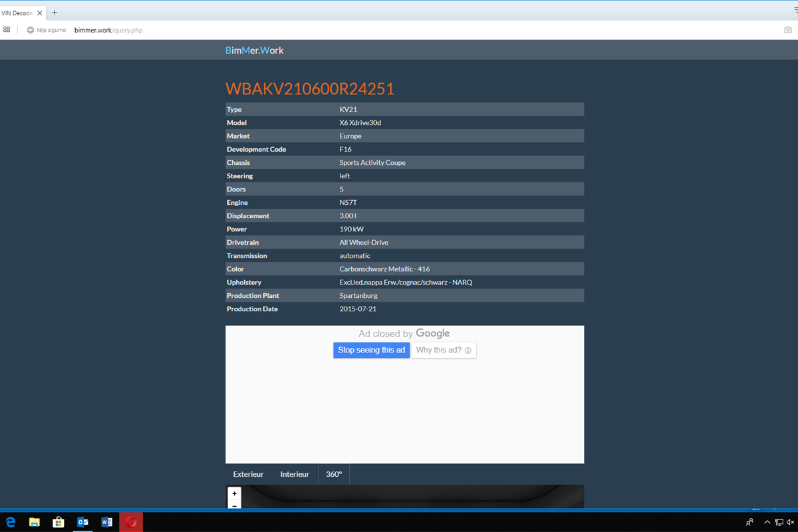Click the not-secure globe icon
This screenshot has height=532, width=798.
point(31,30)
